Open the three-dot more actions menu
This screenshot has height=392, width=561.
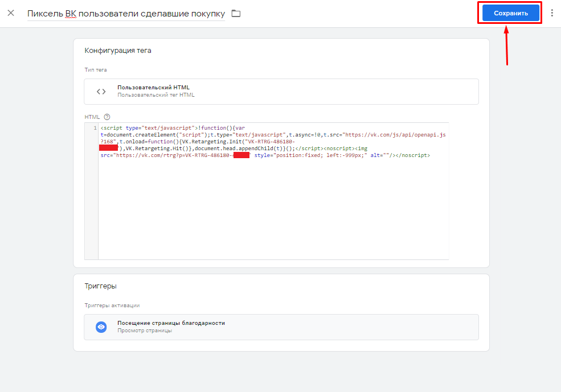551,13
